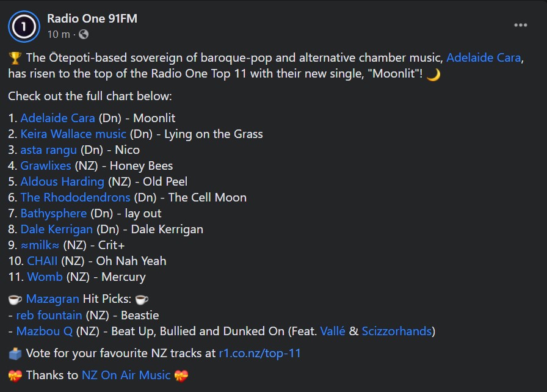Click the Womb band link

point(45,277)
